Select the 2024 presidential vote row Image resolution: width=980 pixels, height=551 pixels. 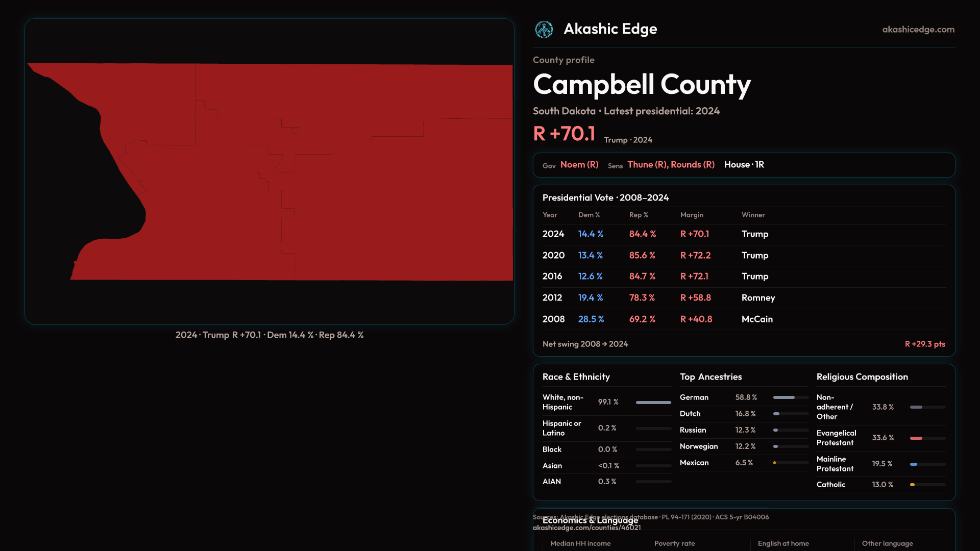[x=743, y=234]
